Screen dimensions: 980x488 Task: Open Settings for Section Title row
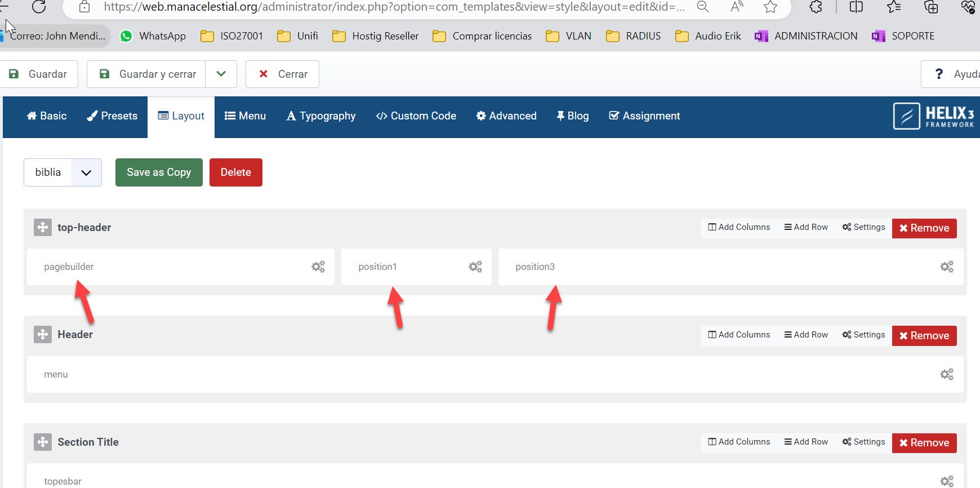[x=863, y=442]
